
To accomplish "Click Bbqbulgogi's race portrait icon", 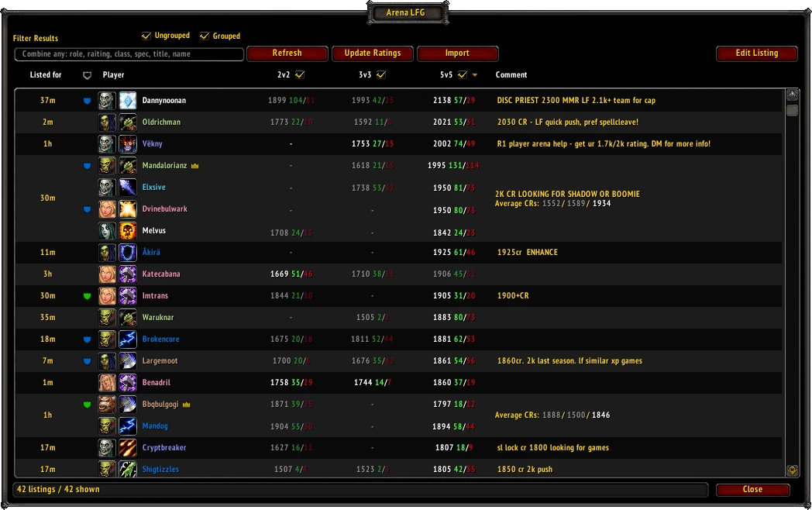I will 107,405.
